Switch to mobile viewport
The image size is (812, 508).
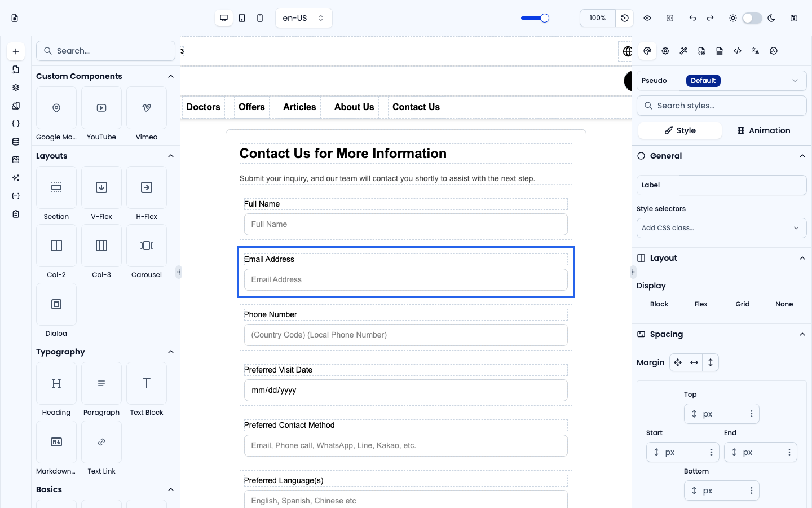click(260, 18)
